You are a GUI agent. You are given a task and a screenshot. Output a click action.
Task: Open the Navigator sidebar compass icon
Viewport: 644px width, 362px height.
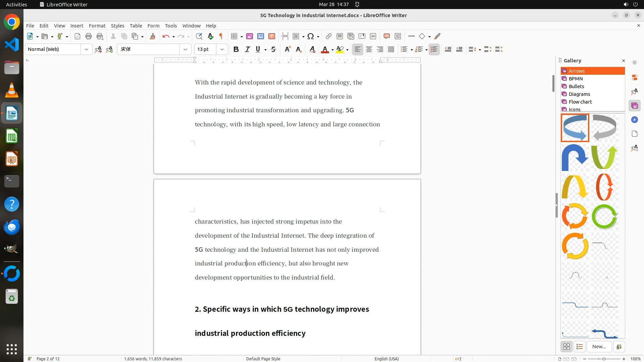(x=634, y=120)
